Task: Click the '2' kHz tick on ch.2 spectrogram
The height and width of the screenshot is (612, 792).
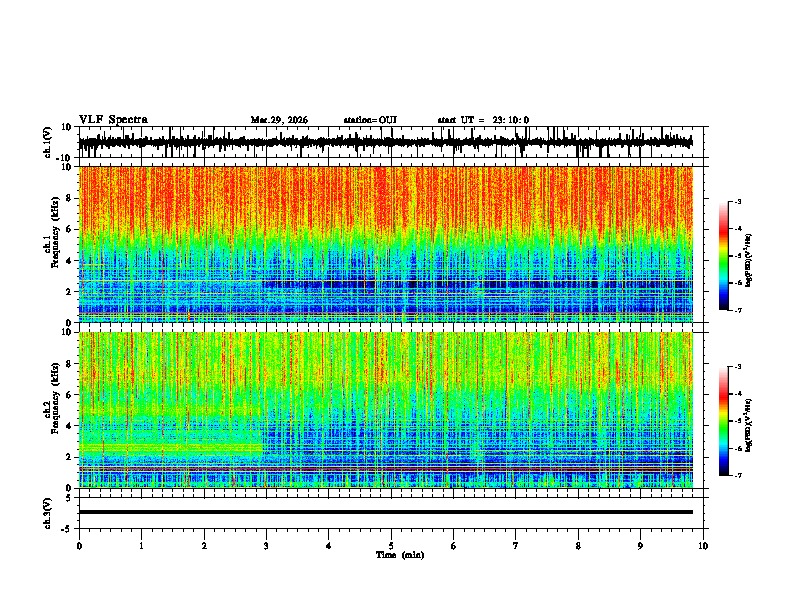Action: coord(70,457)
